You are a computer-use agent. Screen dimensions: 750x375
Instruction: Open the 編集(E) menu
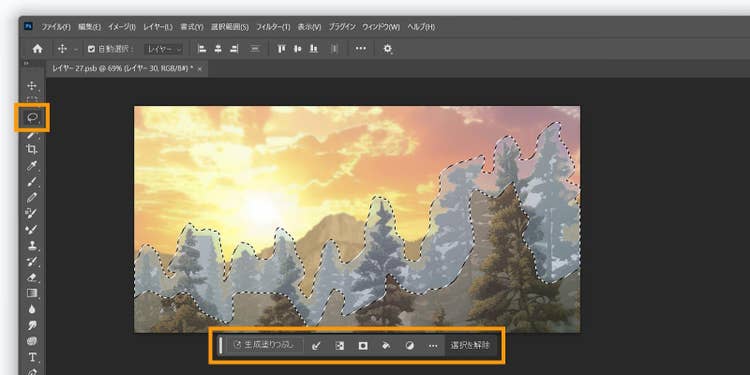(x=89, y=27)
